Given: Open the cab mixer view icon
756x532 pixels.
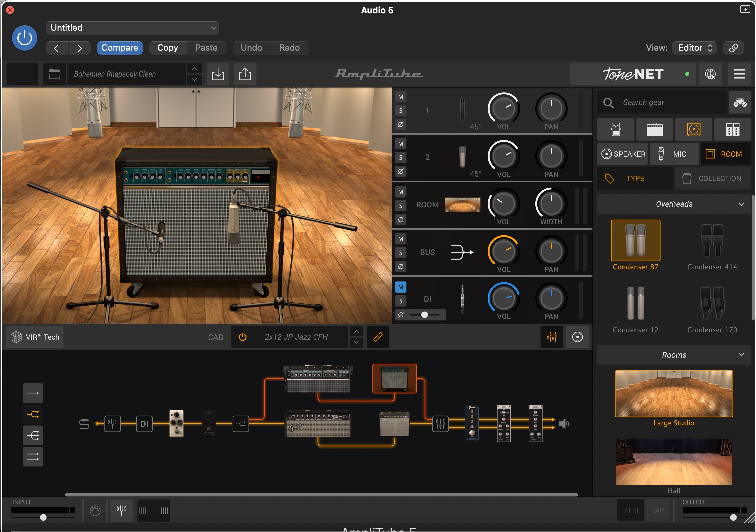Looking at the screenshot, I should pyautogui.click(x=552, y=337).
